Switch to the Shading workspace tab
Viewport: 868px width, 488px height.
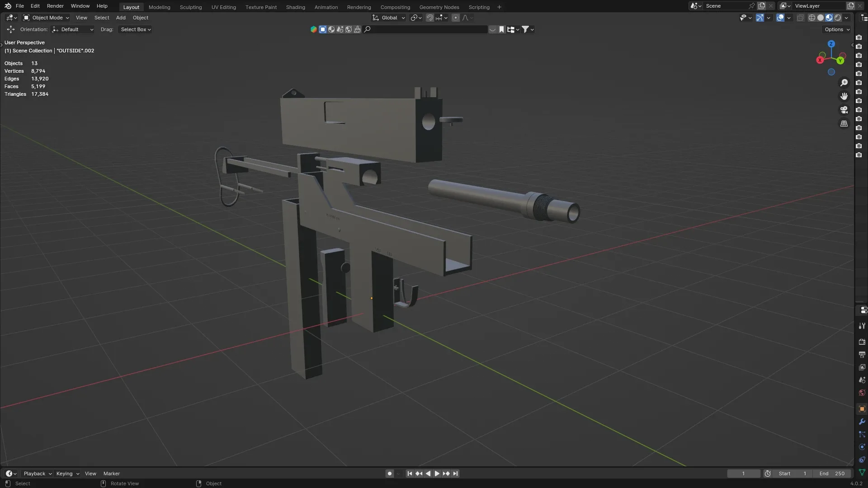click(x=295, y=7)
